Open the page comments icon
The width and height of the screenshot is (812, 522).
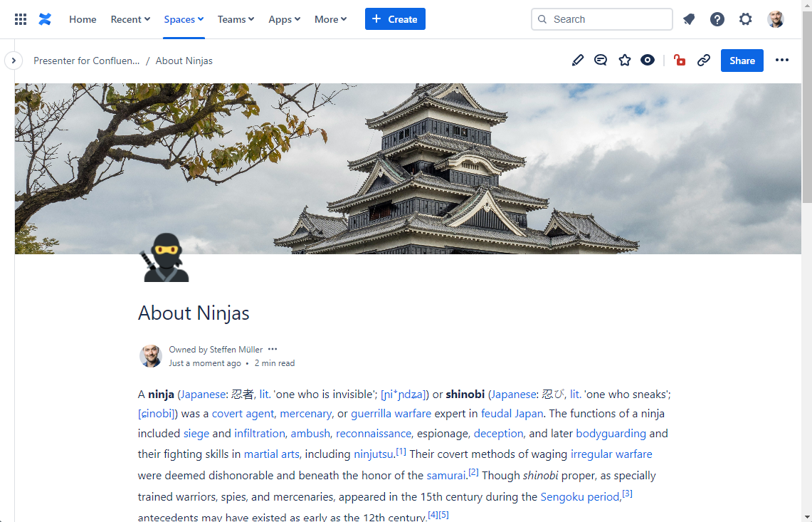coord(601,61)
